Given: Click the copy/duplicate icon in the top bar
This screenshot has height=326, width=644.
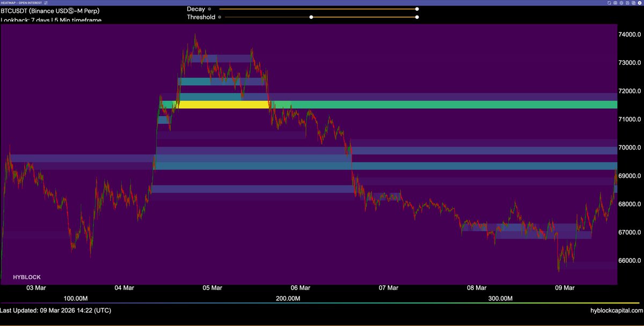Looking at the screenshot, I should pos(633,3).
